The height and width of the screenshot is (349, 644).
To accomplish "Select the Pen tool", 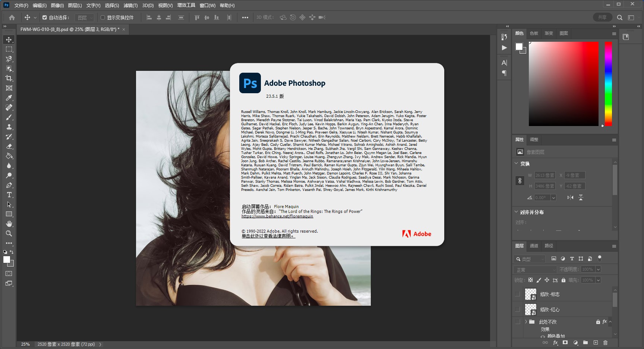I will [9, 185].
